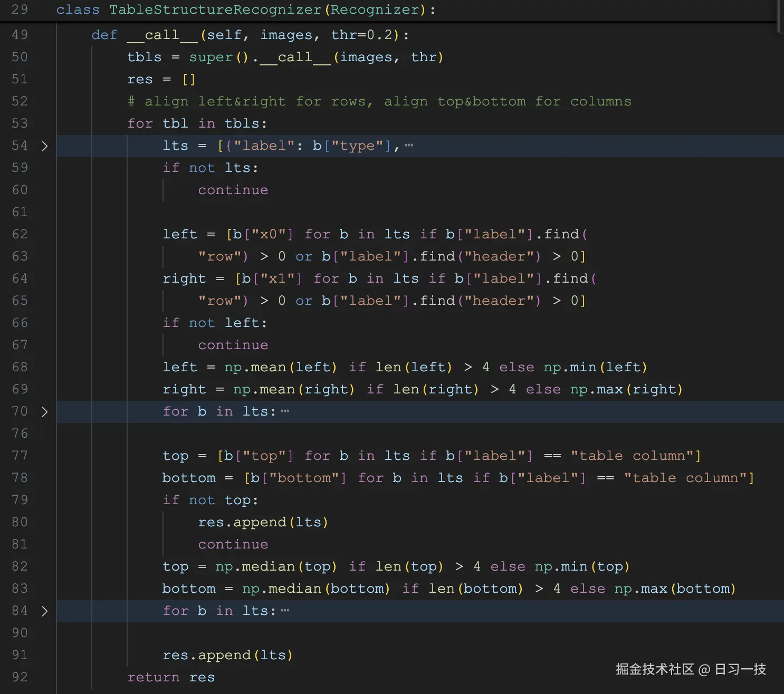
Task: Click the "continue" keyword on line 60
Action: point(233,190)
